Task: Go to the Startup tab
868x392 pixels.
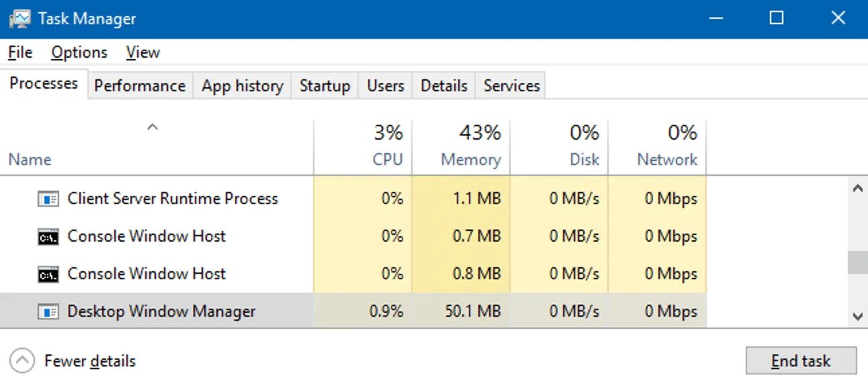Action: (324, 86)
